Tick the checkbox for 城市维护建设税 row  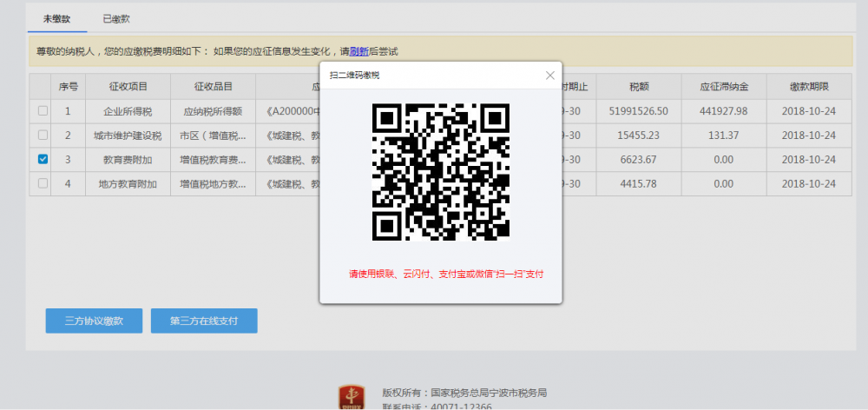click(x=43, y=136)
